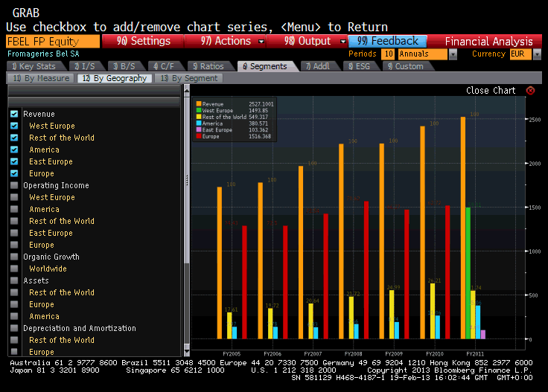Uncheck the top-level Revenue series checkbox
This screenshot has width=548, height=392.
click(x=14, y=115)
